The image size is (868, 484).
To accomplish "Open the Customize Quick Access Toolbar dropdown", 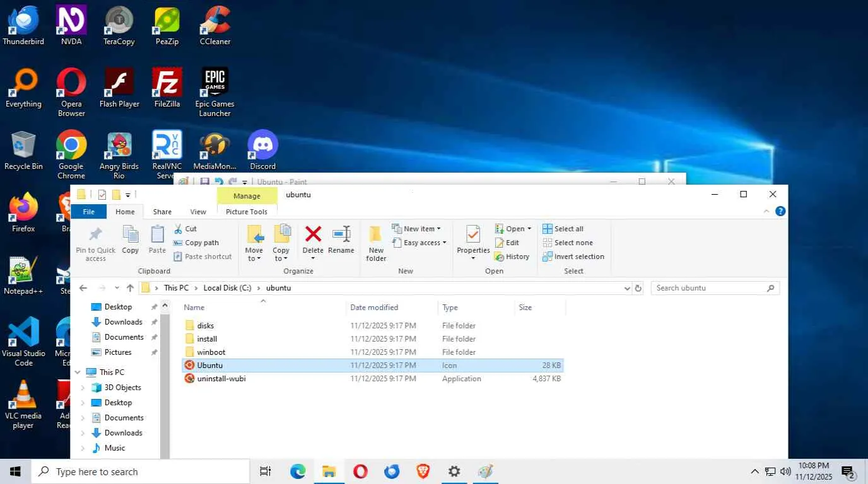I will tap(128, 195).
